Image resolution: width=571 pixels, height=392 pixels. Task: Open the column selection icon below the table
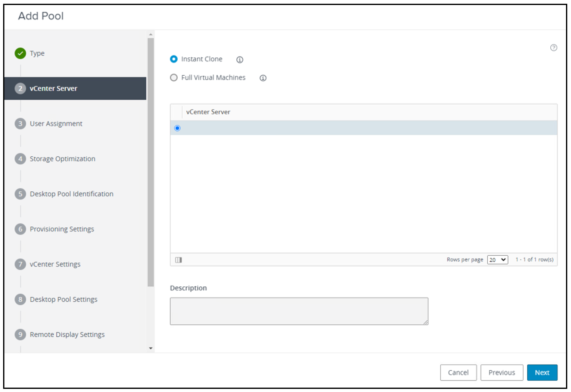179,259
